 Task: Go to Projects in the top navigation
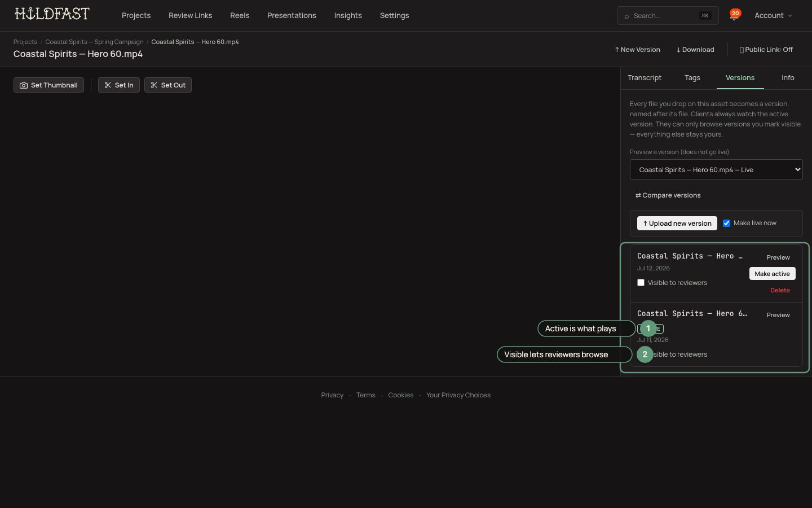[136, 15]
